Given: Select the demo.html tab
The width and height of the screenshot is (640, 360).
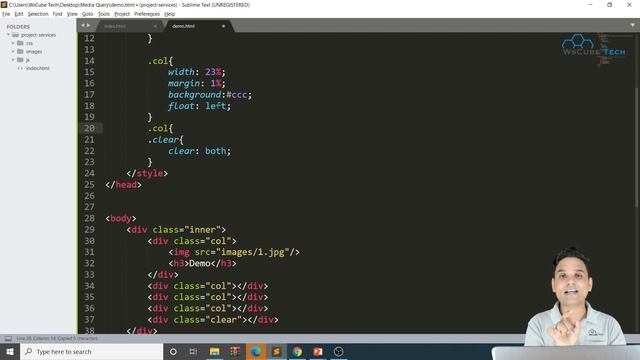Looking at the screenshot, I should (x=183, y=26).
